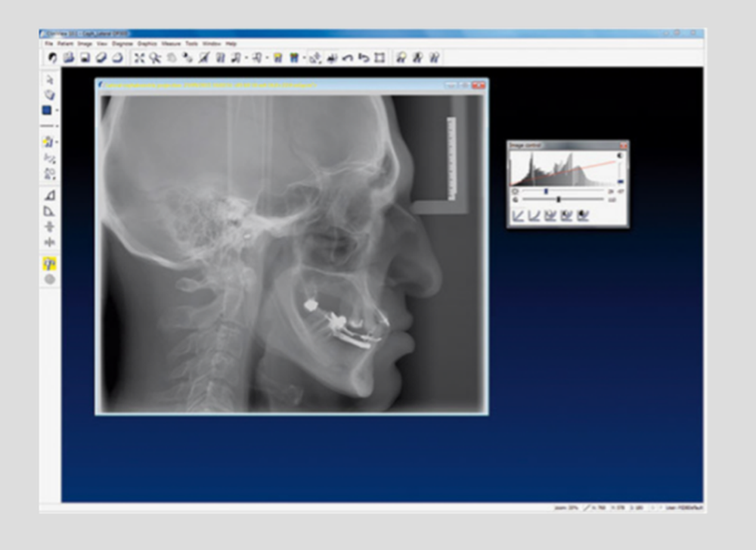Viewport: 756px width, 550px height.
Task: Click the fourth curve preset button in Image control
Action: [566, 216]
